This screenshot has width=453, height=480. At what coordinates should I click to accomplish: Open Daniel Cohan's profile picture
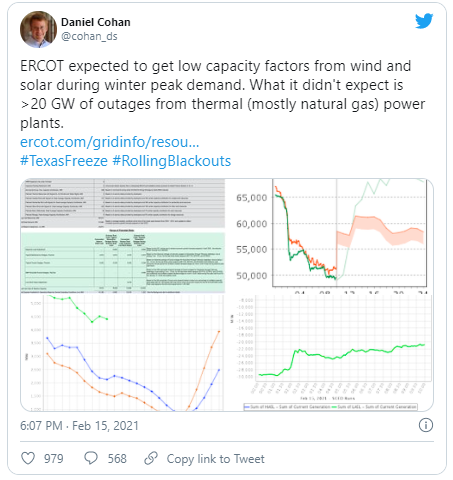[38, 29]
